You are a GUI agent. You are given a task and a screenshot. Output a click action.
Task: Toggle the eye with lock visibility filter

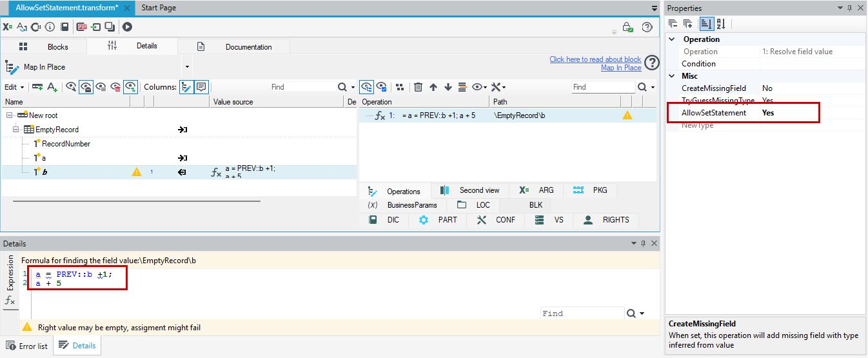86,87
